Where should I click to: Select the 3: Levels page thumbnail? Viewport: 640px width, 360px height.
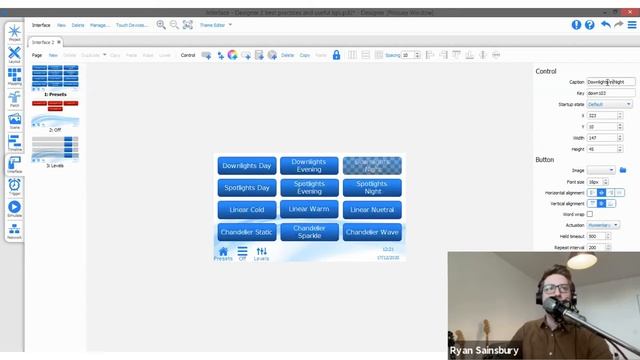click(55, 151)
